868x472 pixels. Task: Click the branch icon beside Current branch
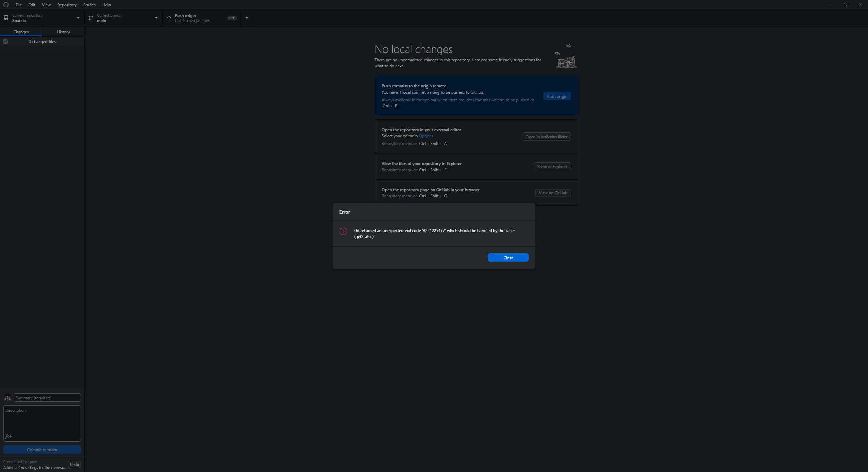pos(91,18)
